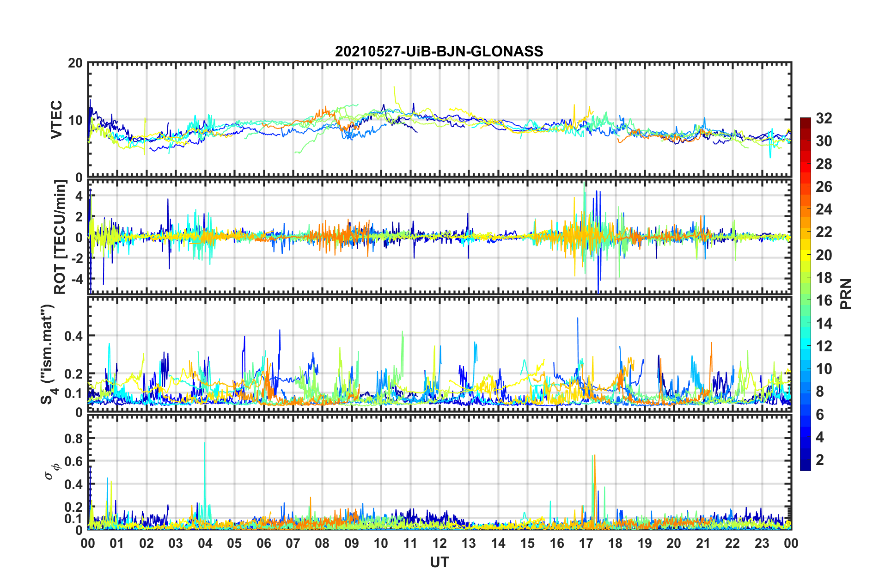Click the sigma-phi axis tick label 0.6
Screen dimensions: 879x588
click(73, 461)
